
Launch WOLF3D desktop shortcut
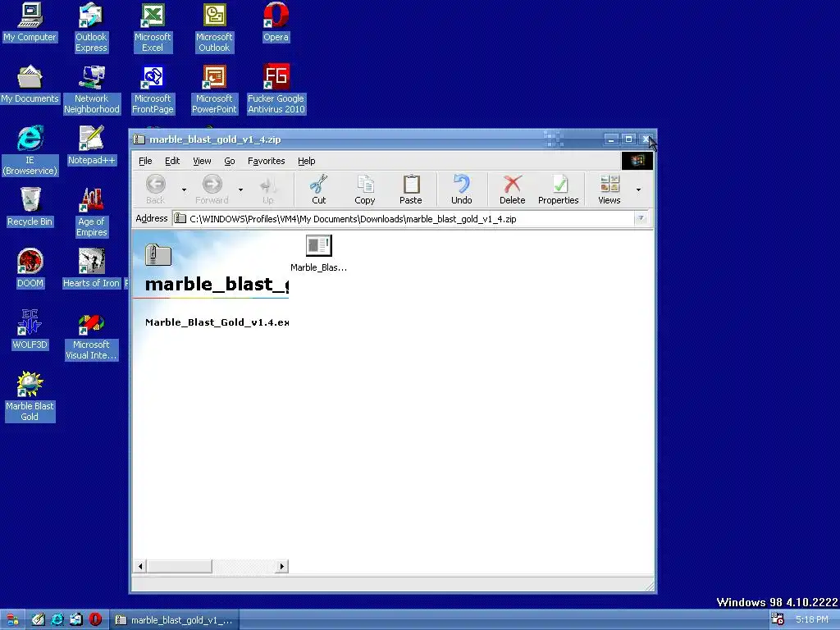pyautogui.click(x=30, y=330)
